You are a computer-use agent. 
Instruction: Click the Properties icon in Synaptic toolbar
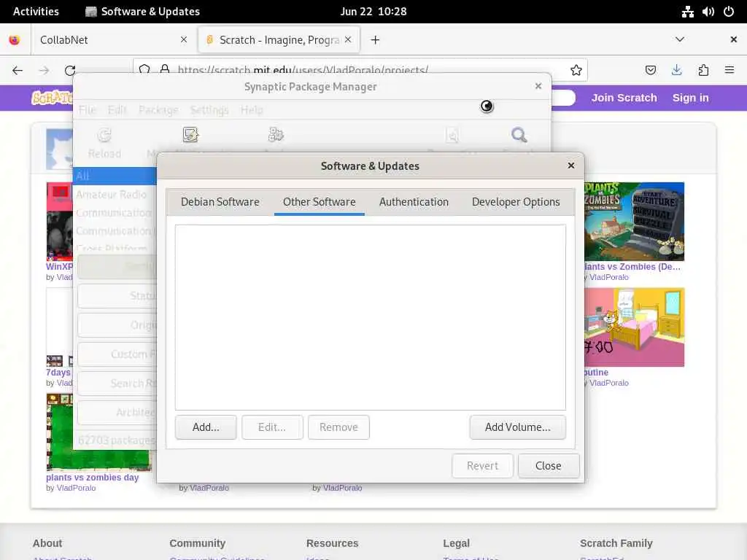452,135
